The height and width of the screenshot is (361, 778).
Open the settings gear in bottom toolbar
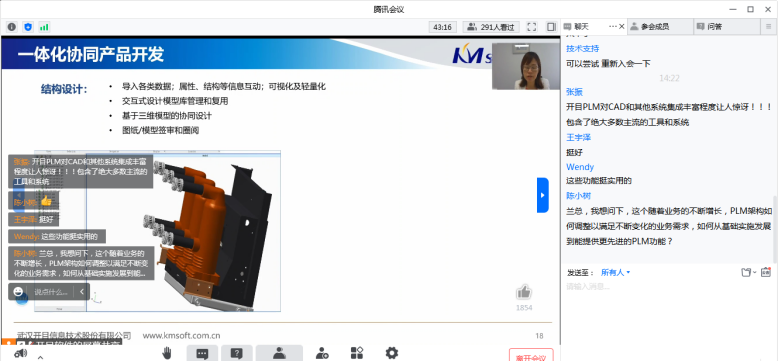[x=391, y=353]
